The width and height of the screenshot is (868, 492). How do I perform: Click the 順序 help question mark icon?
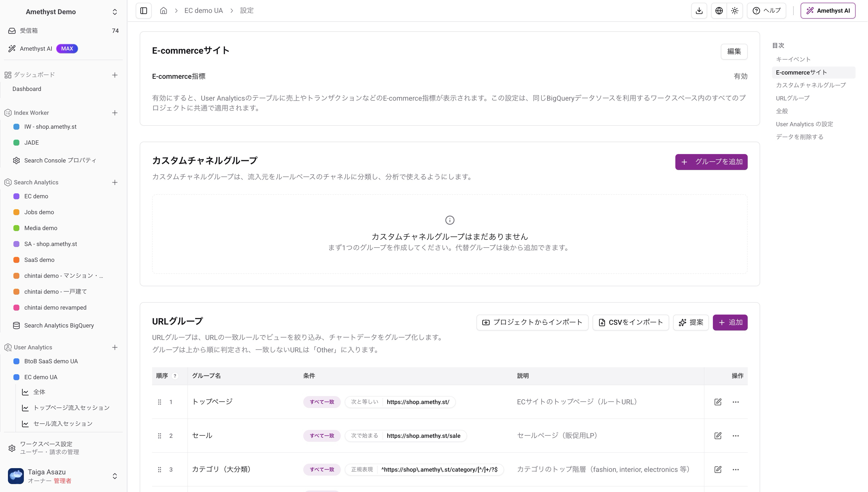coord(175,376)
